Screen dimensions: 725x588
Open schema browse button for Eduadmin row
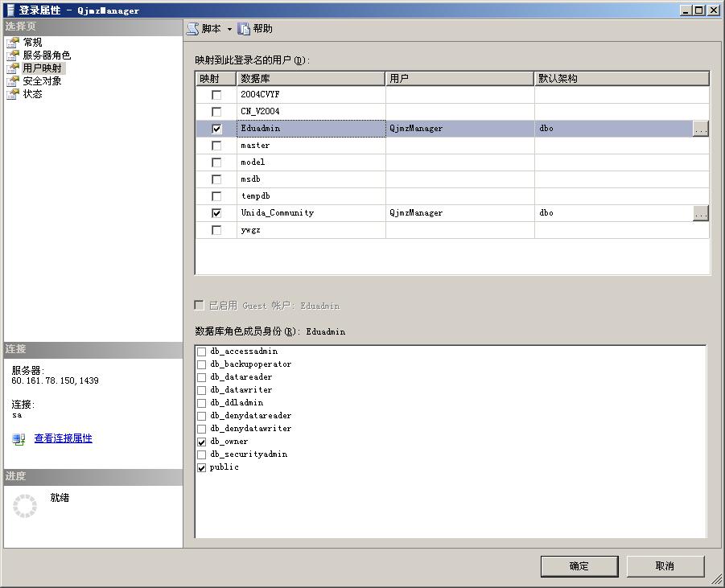pos(700,129)
